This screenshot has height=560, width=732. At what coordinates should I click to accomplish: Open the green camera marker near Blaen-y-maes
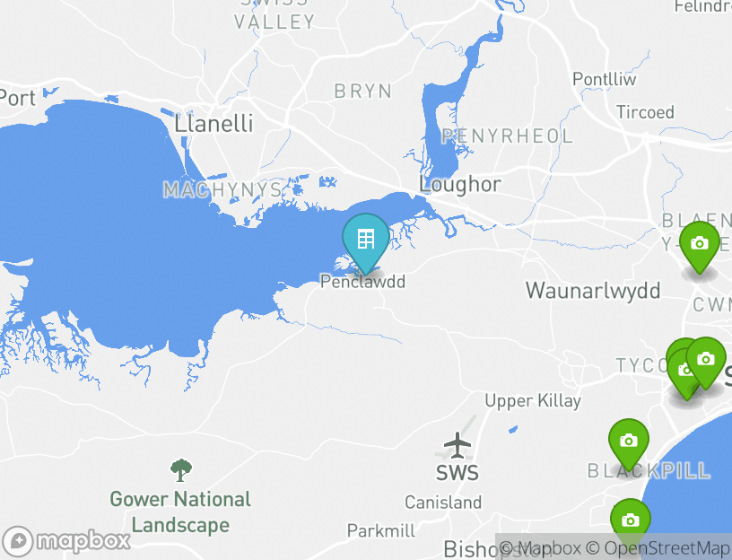[700, 247]
